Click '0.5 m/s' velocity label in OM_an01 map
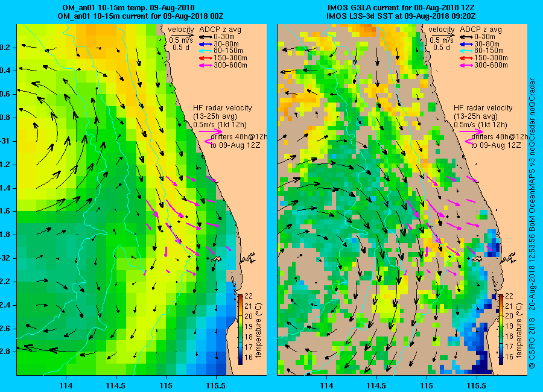 [x=181, y=40]
